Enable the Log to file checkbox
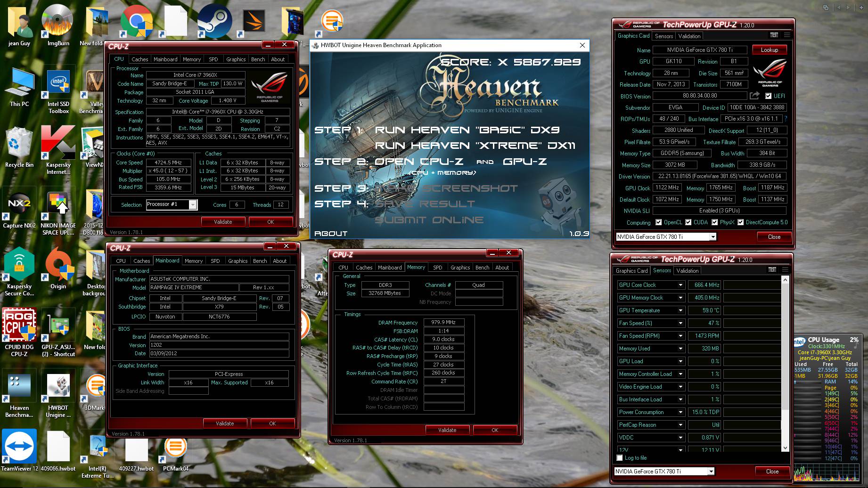Screen dimensions: 868x488 point(620,458)
